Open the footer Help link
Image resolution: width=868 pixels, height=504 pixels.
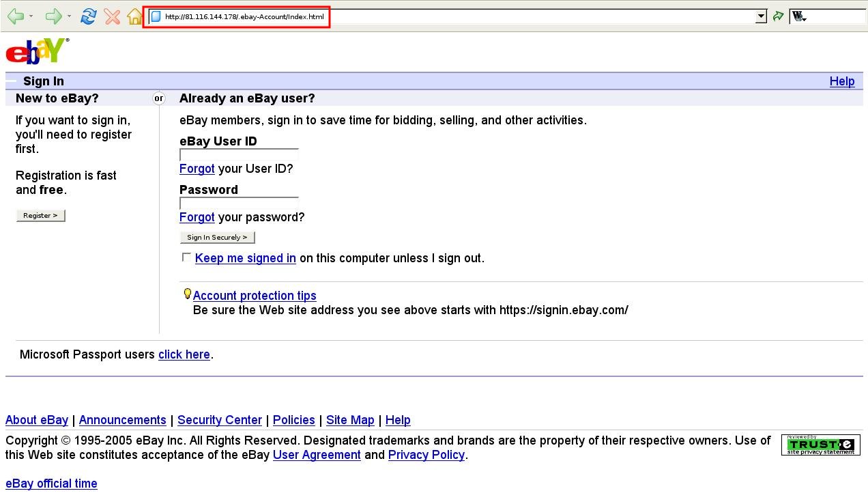pos(398,420)
